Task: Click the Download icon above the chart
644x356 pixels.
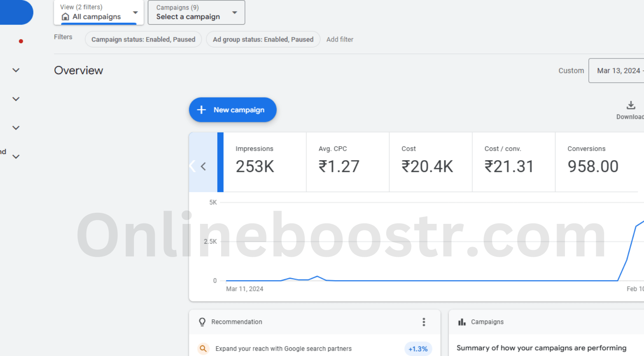Action: tap(630, 106)
